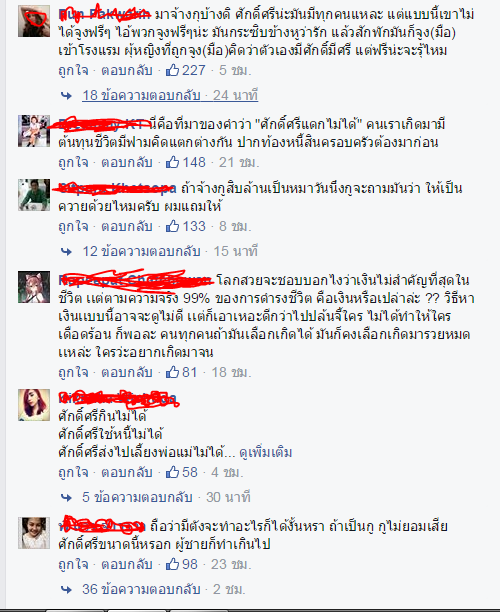Click the thumbs-up icon showing 133 likes
This screenshot has width=500, height=612.
172,226
